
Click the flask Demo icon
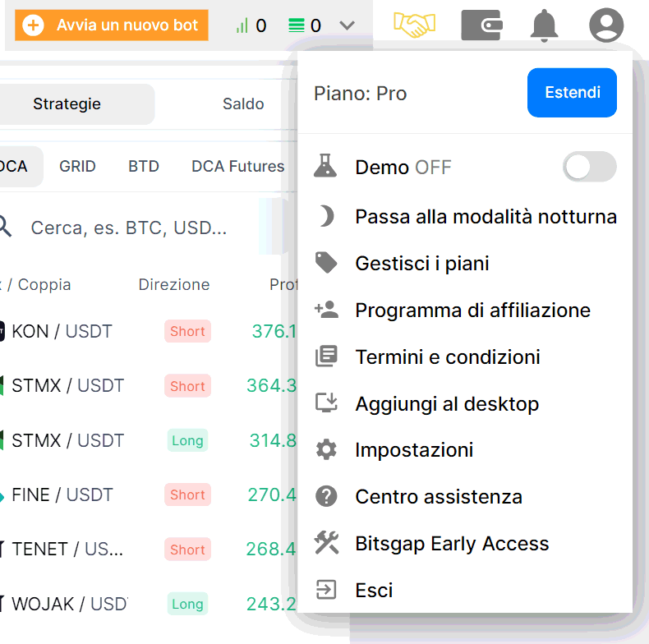pyautogui.click(x=326, y=168)
